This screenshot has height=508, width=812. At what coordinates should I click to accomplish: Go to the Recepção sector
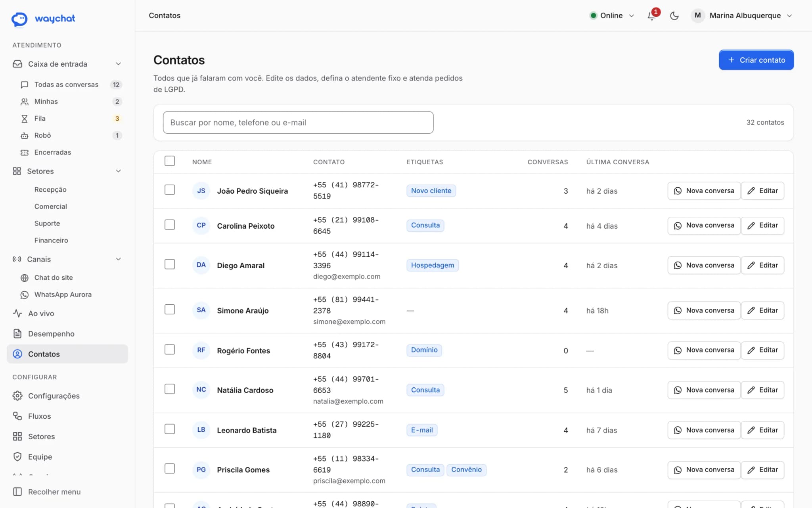click(50, 190)
